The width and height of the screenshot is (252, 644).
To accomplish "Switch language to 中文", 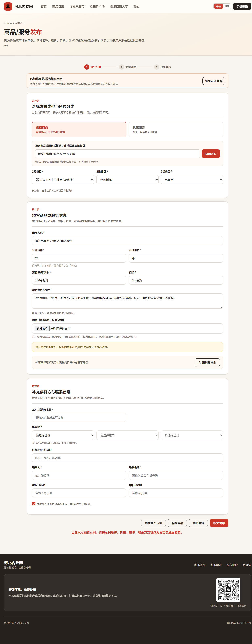I will pyautogui.click(x=219, y=6).
